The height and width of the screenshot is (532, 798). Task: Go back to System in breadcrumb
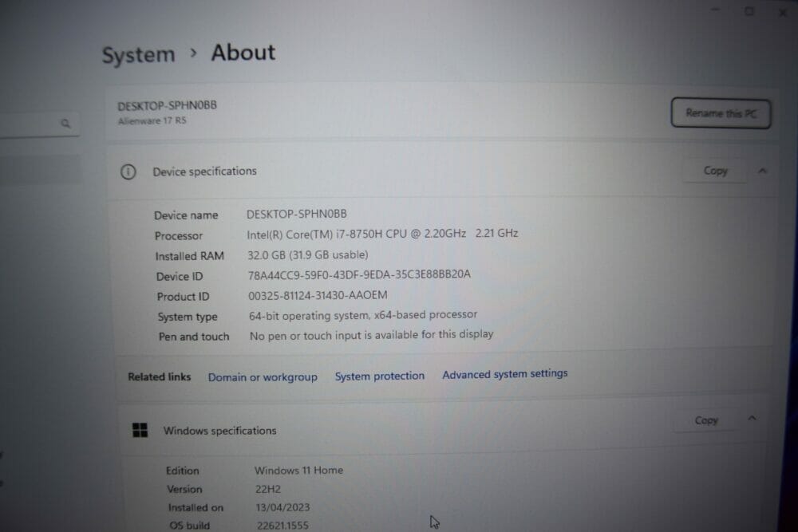138,54
